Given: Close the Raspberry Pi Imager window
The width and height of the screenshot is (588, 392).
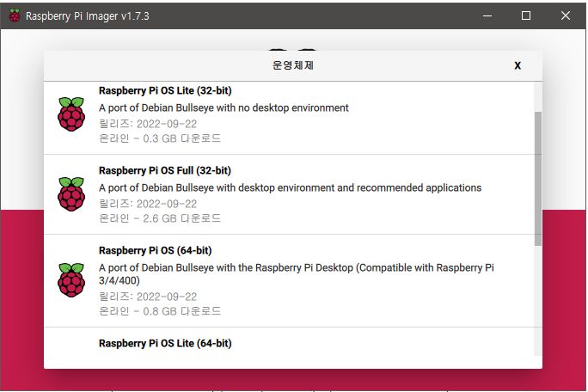Looking at the screenshot, I should 566,15.
